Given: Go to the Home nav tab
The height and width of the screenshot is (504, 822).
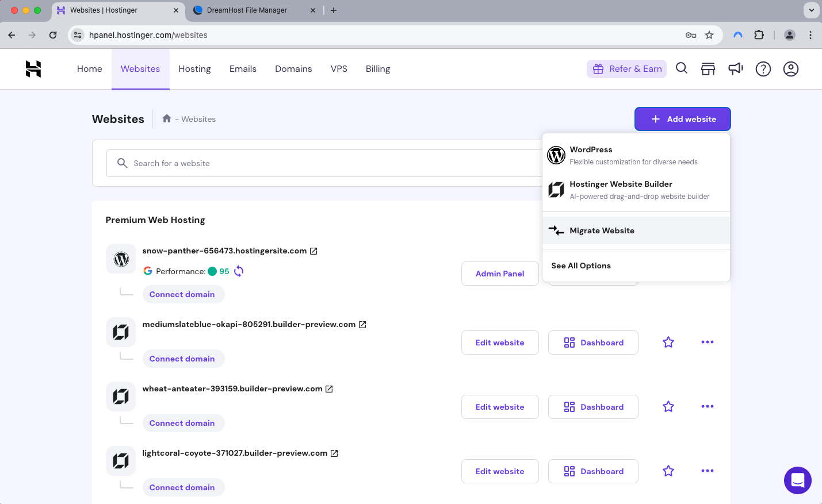Looking at the screenshot, I should 90,69.
